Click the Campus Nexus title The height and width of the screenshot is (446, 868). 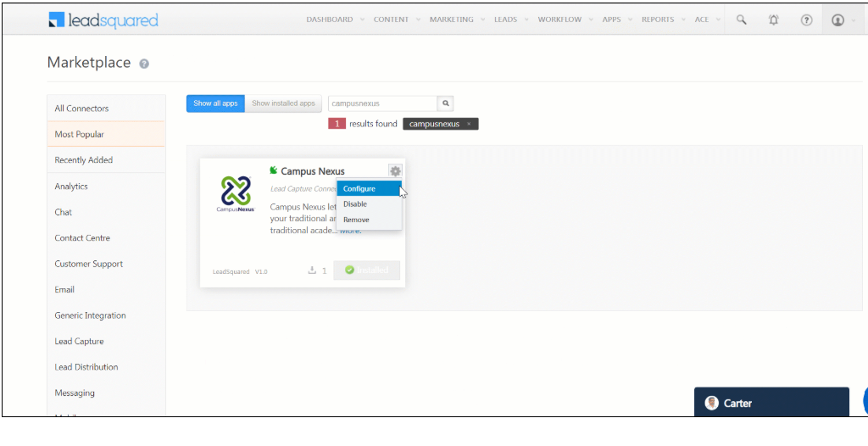[x=313, y=171]
